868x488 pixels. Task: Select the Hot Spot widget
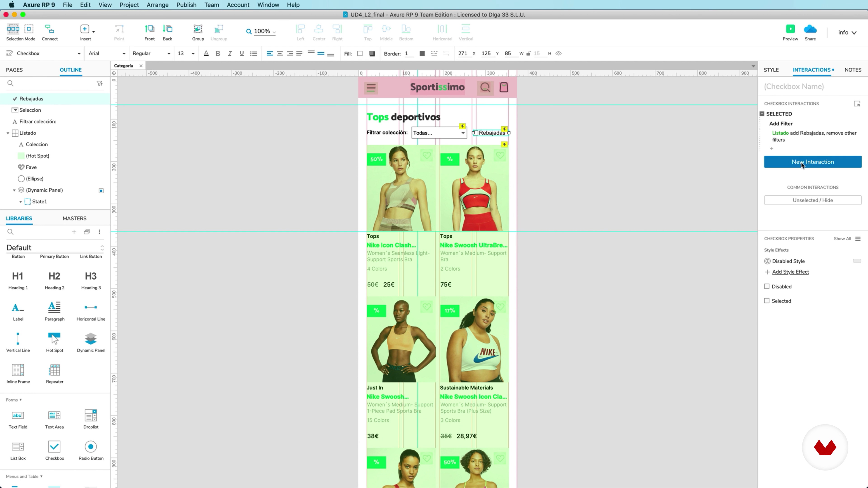pyautogui.click(x=54, y=342)
